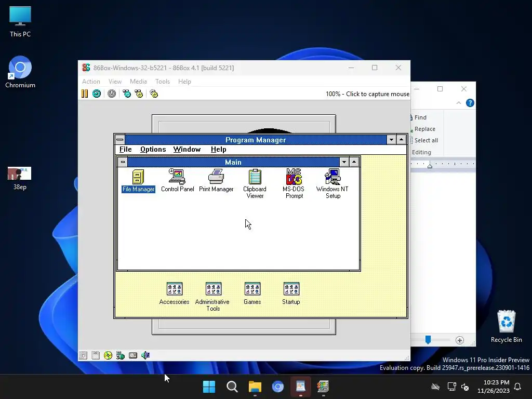This screenshot has height=399, width=532.
Task: Click first floppy drive status bar icon
Action: tap(83, 355)
